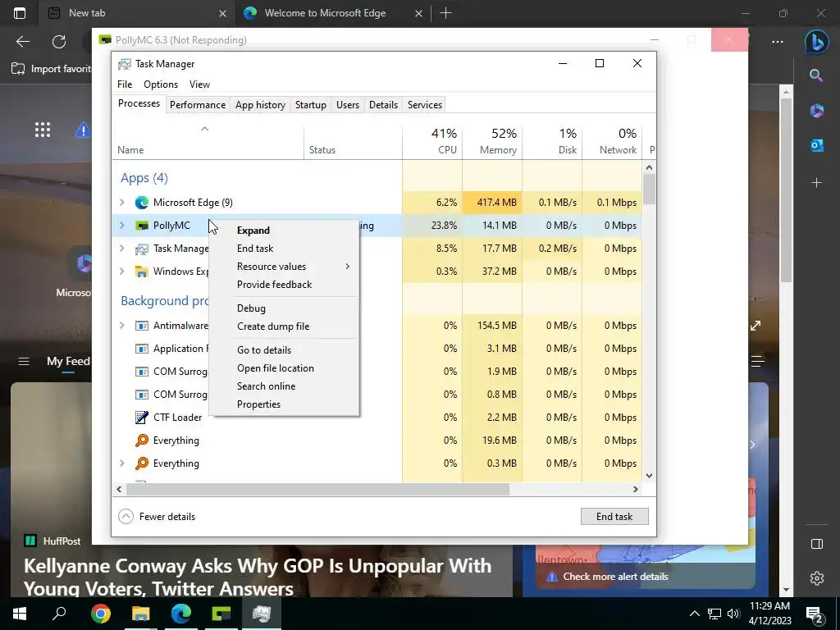
Task: Click the Windows Explorer process icon
Action: 141,272
